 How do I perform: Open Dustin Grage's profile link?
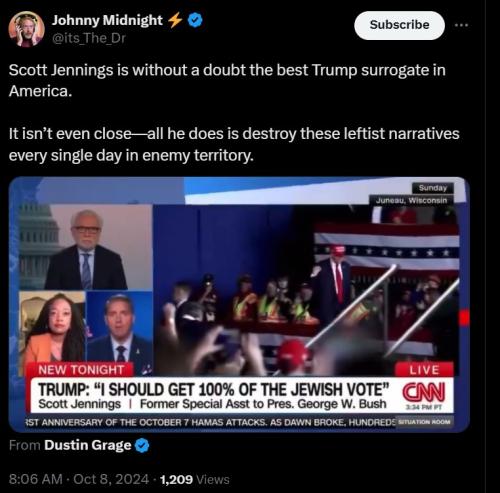point(88,445)
